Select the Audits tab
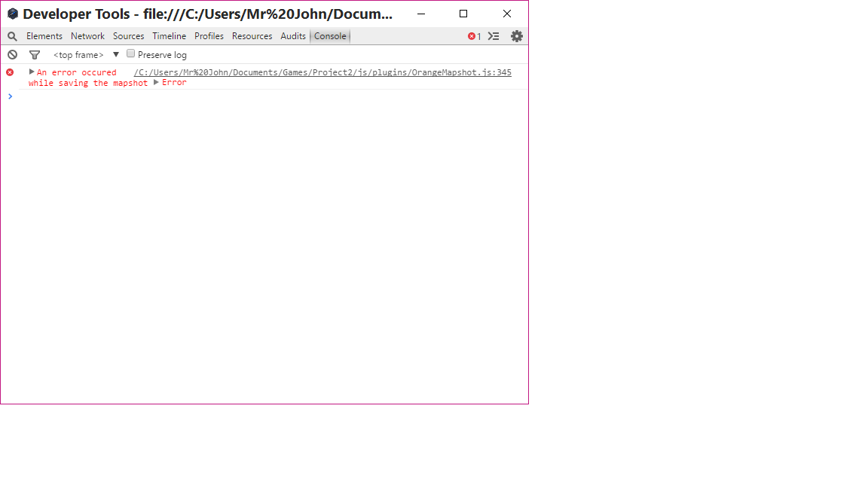Image resolution: width=868 pixels, height=488 pixels. [x=293, y=36]
